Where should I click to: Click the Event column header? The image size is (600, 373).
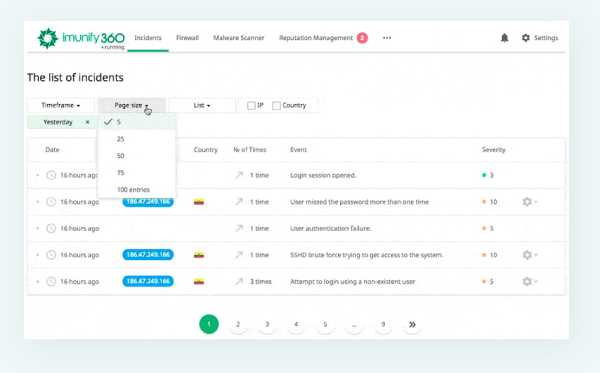click(298, 150)
